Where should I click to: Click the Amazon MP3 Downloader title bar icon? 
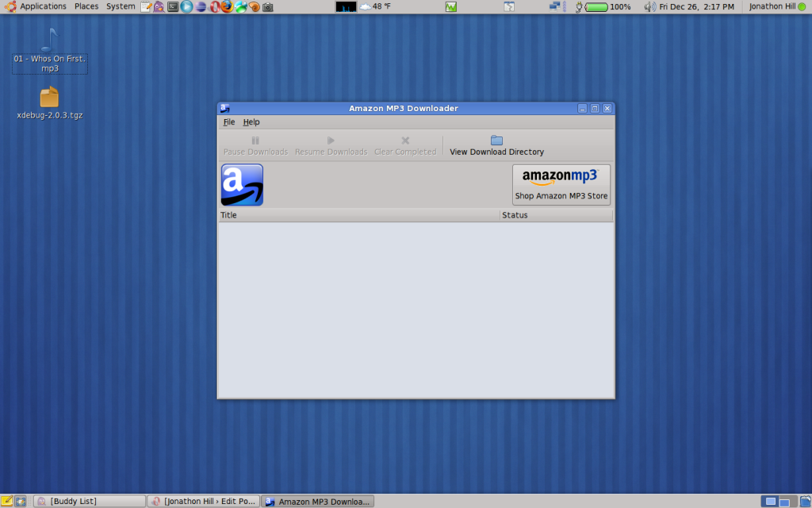tap(224, 108)
